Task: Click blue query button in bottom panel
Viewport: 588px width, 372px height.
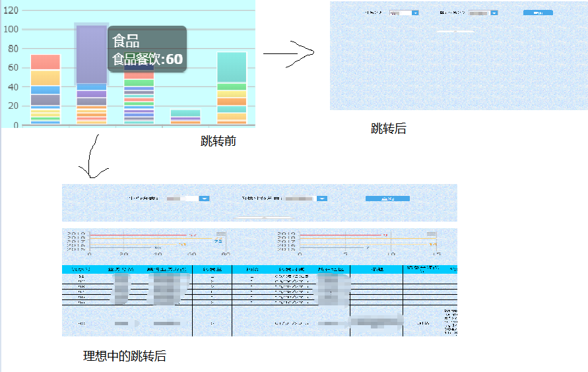Action: (x=387, y=199)
